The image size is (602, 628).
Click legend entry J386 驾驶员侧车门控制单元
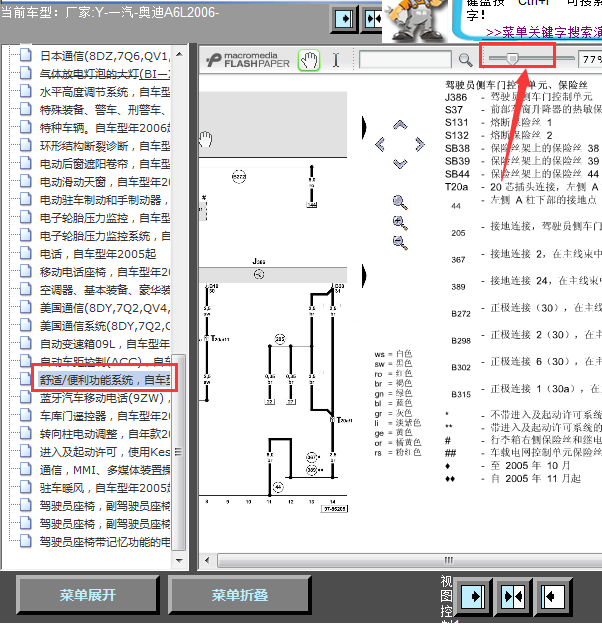(x=518, y=97)
